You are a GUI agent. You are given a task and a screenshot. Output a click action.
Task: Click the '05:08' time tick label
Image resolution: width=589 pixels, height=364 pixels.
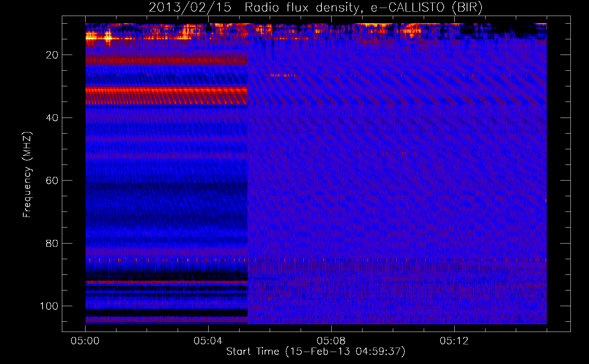click(x=331, y=341)
